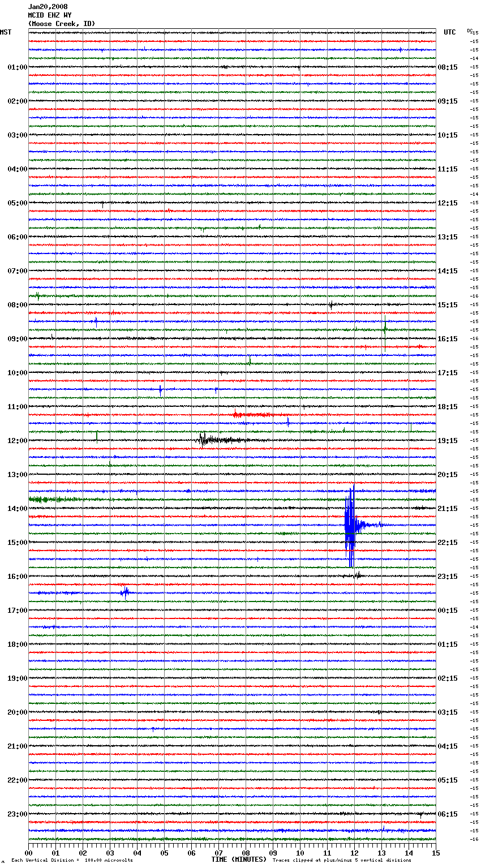This screenshot has height=868, width=481.
Task: Click the 10:15 UTC time label
Action: [448, 135]
